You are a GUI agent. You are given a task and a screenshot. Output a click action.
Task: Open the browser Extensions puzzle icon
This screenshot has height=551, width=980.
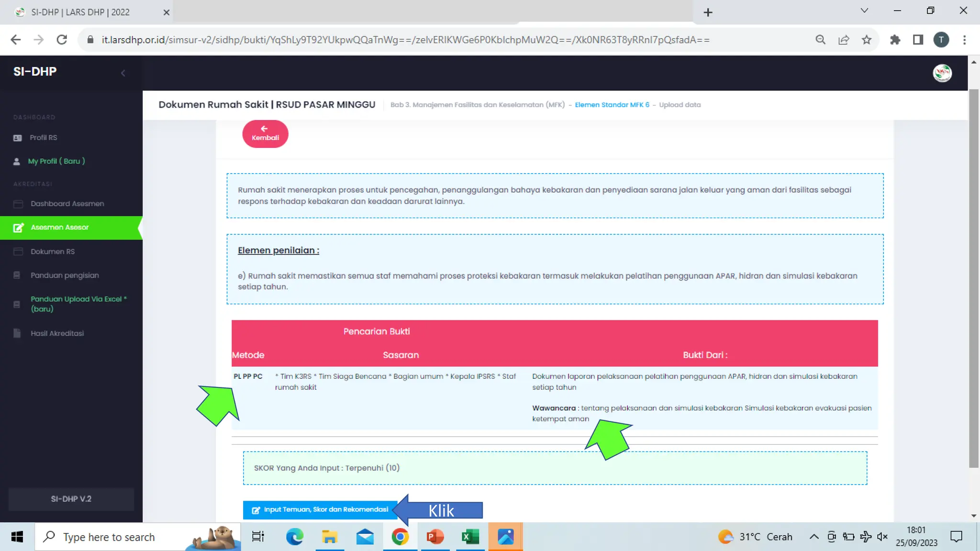point(895,40)
